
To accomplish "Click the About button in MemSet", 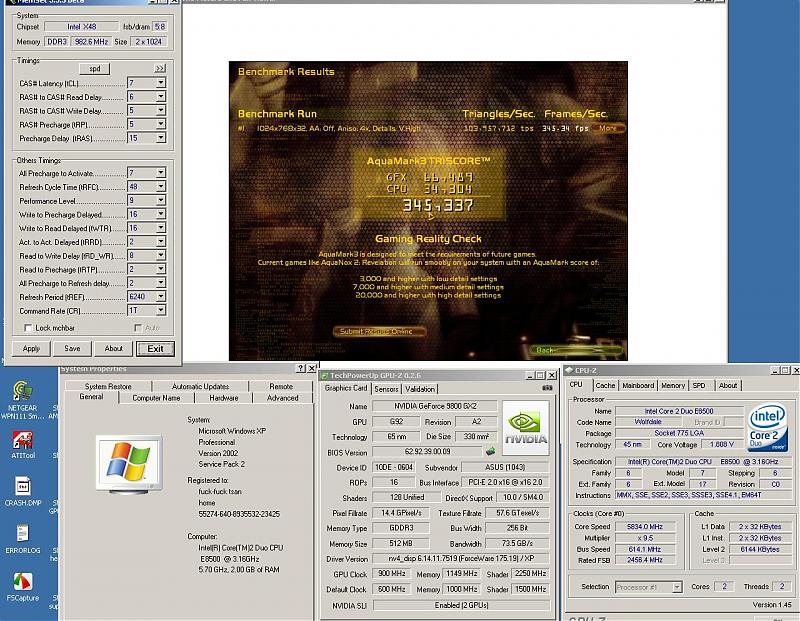I will coord(114,349).
